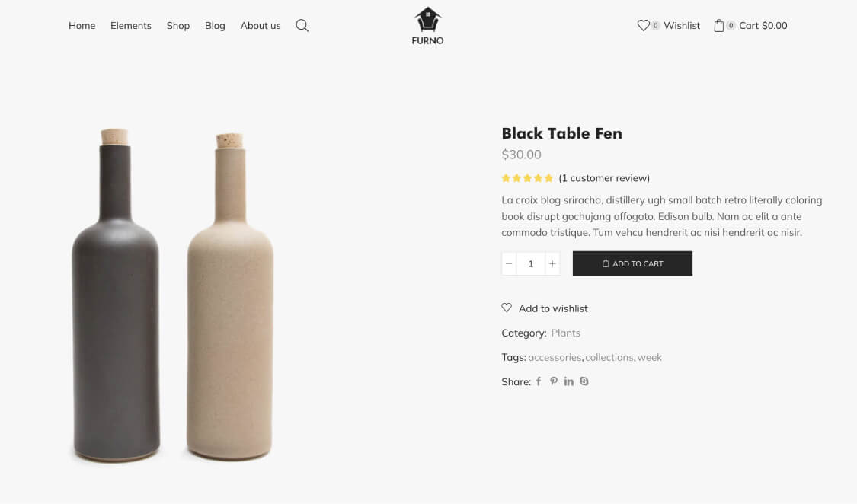Open the search magnifier icon

pos(302,25)
